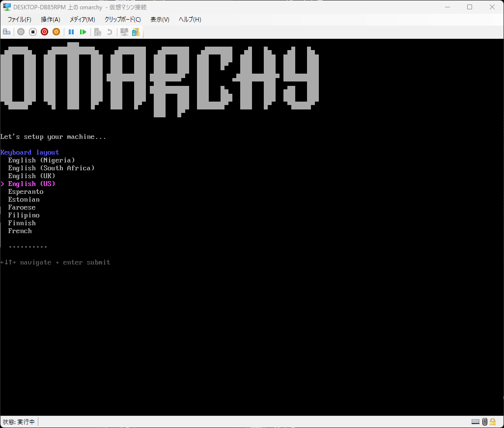The height and width of the screenshot is (428, 504).
Task: Open the 操作(A) menu
Action: (x=51, y=20)
